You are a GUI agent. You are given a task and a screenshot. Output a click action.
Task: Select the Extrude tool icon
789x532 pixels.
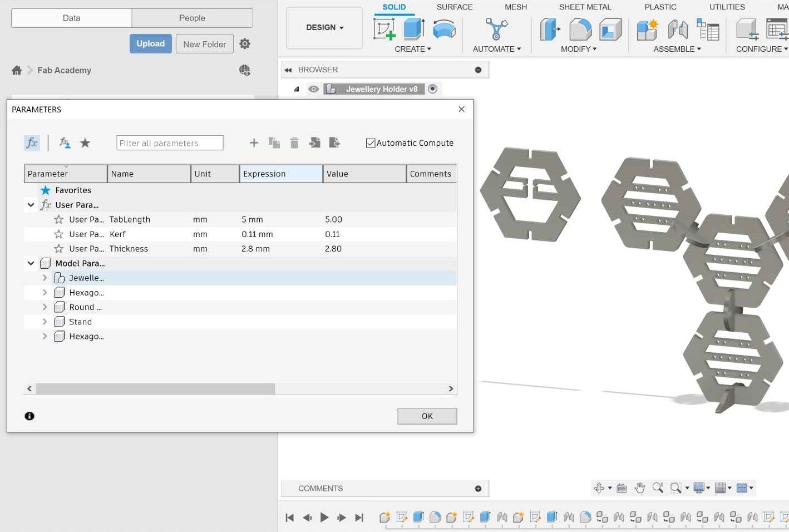click(414, 29)
